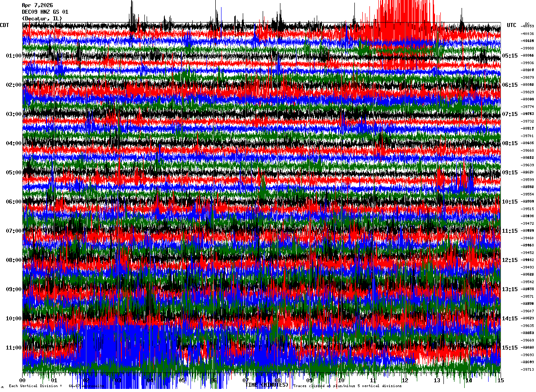Click the 15:15 UTC time marker
Image resolution: width=536 pixels, height=392 pixels.
510,348
